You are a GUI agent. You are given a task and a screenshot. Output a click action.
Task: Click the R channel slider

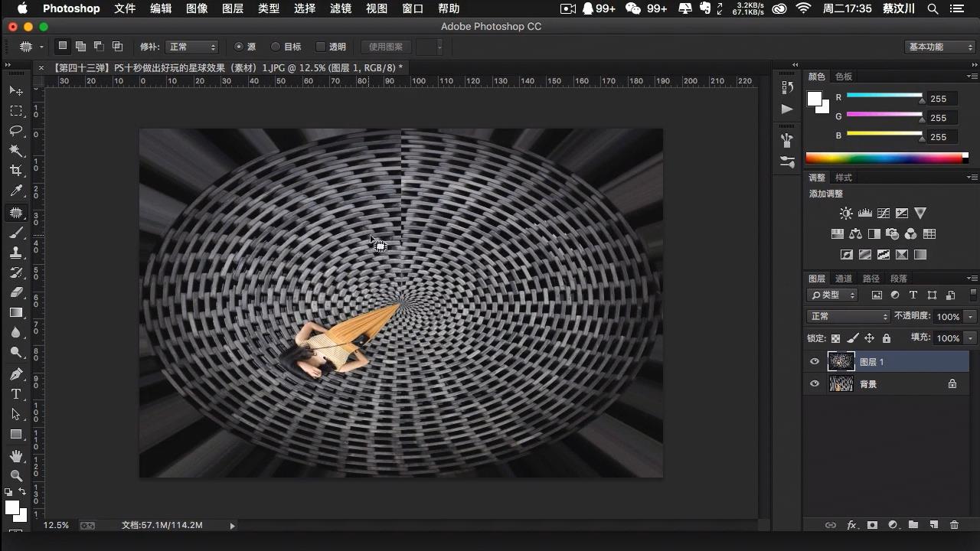coord(884,96)
